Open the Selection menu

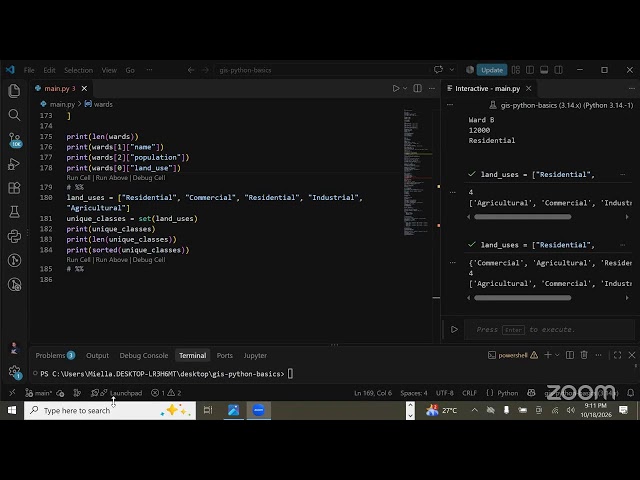pyautogui.click(x=78, y=70)
